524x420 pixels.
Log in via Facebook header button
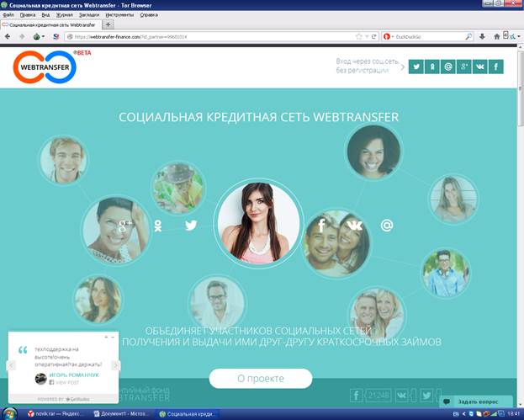click(x=496, y=66)
